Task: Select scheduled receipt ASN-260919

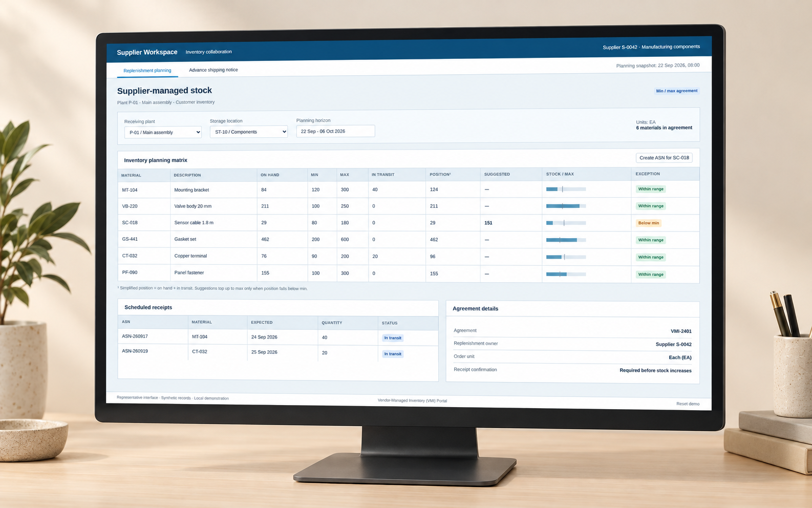Action: 135,351
